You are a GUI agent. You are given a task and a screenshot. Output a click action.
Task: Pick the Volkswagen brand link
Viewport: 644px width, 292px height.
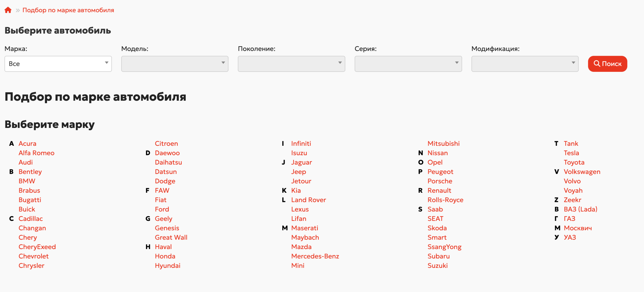tap(582, 172)
